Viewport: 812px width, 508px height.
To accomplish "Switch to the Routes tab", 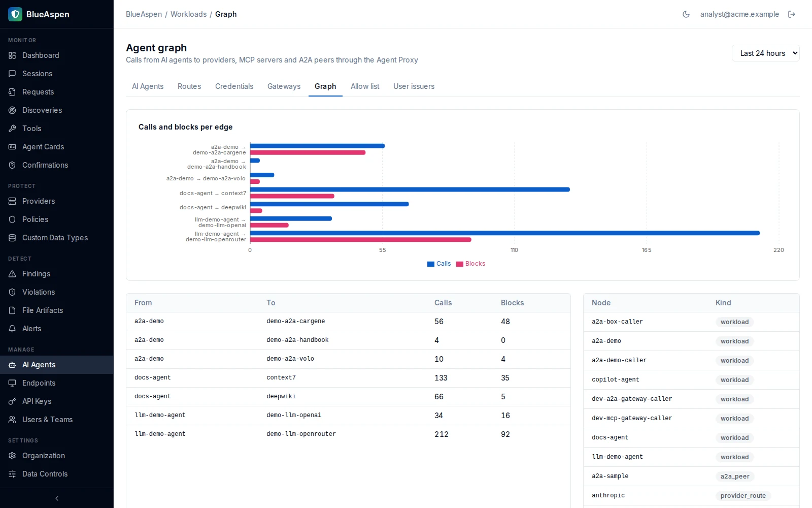I will 189,86.
